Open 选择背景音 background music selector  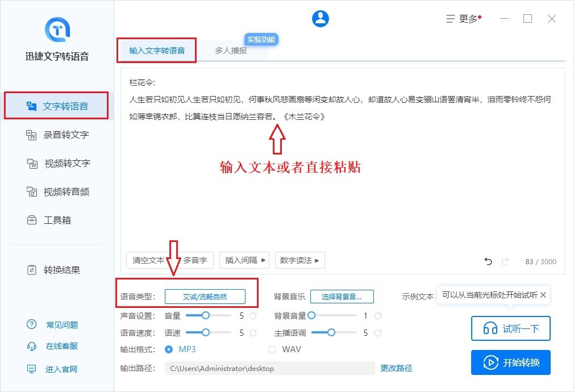coord(342,297)
